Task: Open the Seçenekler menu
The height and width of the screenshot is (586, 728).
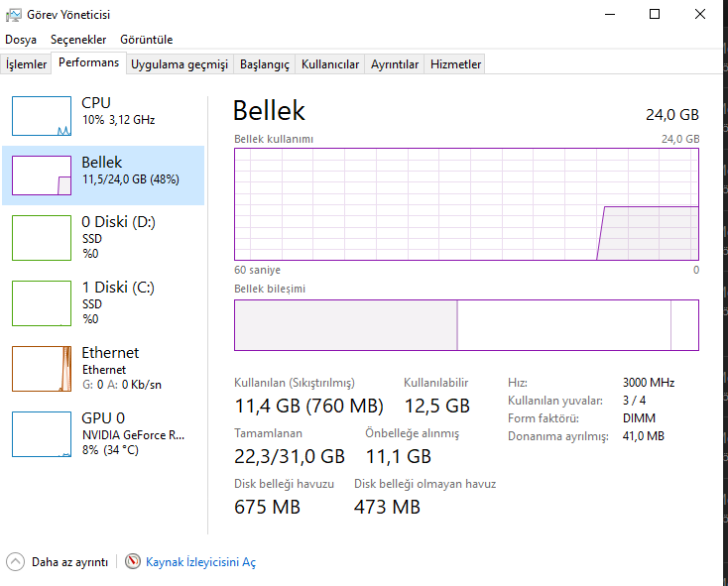Action: (x=78, y=40)
